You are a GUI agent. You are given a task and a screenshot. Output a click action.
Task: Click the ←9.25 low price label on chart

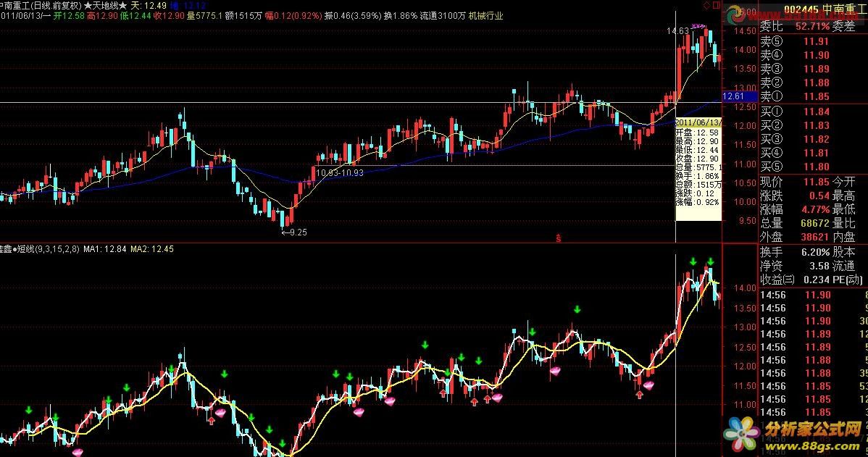pyautogui.click(x=294, y=232)
